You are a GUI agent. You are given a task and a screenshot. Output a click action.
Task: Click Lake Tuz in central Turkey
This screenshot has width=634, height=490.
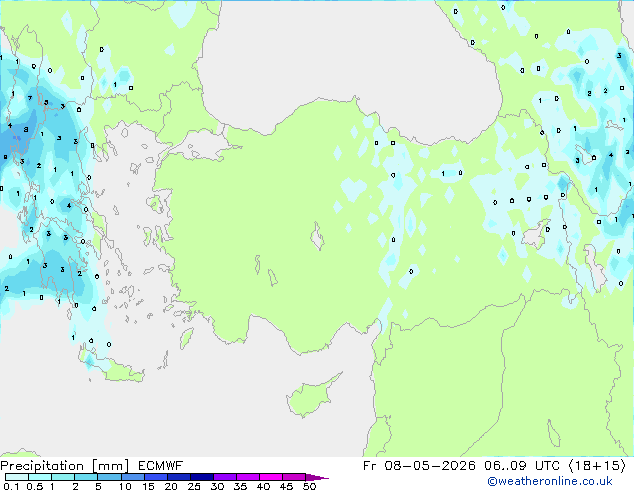pyautogui.click(x=317, y=237)
